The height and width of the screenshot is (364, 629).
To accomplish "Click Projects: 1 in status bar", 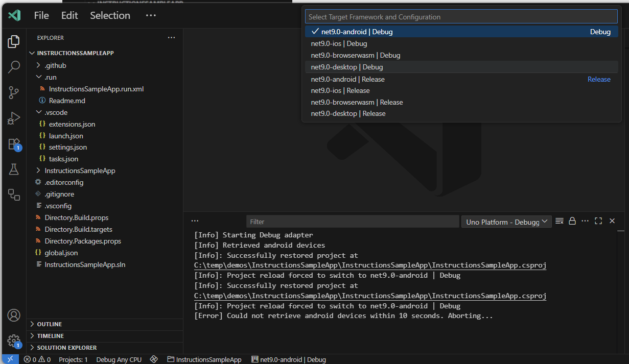I will point(73,359).
